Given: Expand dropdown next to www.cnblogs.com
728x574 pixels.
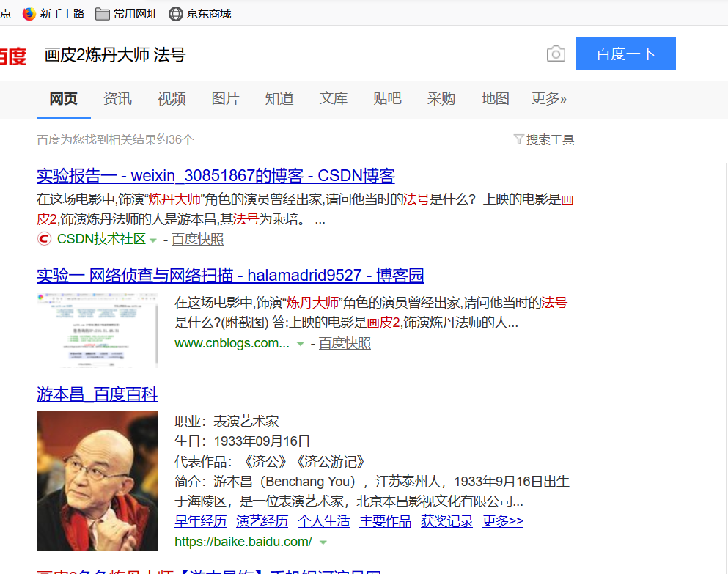Looking at the screenshot, I should (300, 344).
